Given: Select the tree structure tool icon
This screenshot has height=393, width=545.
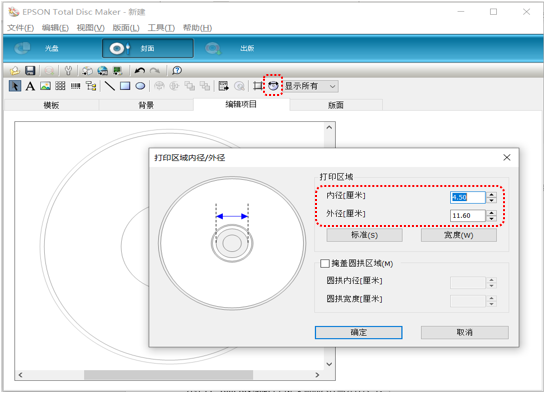Looking at the screenshot, I should (x=91, y=86).
